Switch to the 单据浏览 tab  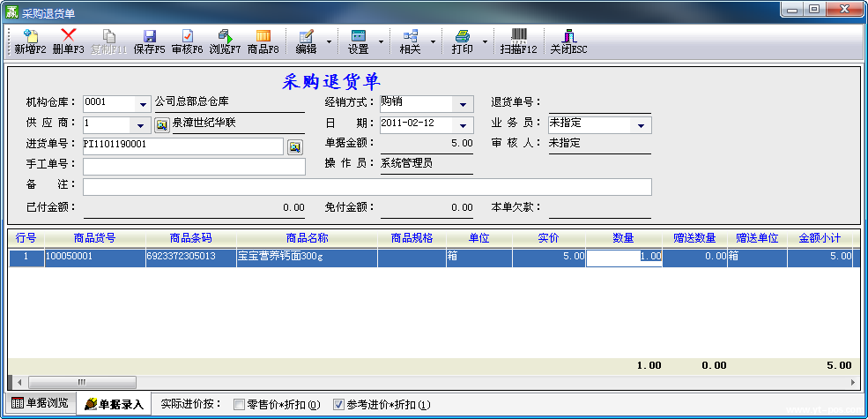(x=40, y=403)
